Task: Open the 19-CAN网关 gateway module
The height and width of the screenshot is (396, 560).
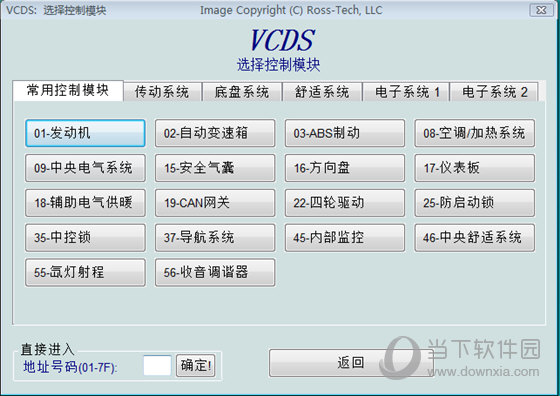Action: tap(215, 203)
